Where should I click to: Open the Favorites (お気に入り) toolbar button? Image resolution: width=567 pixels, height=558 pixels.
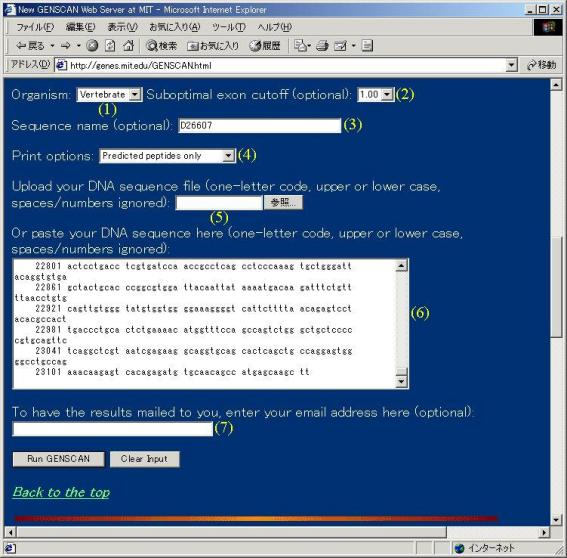coord(213,46)
